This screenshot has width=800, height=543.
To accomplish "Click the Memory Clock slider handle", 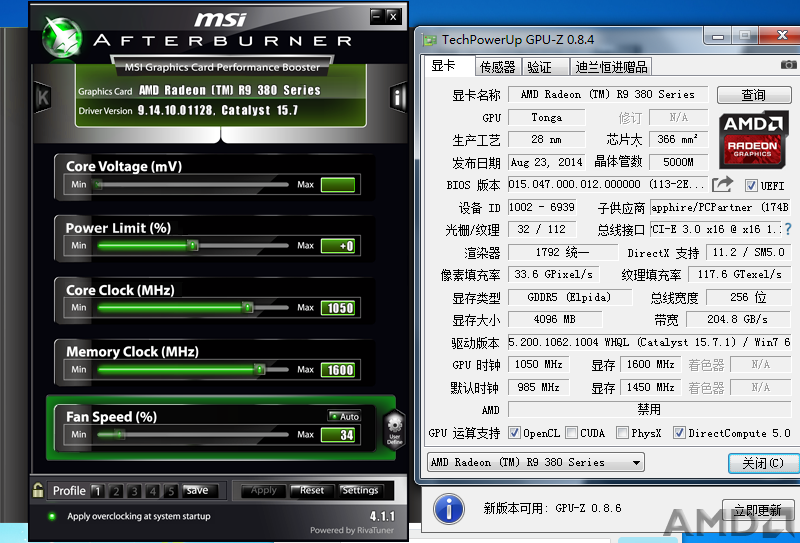I will tap(260, 369).
